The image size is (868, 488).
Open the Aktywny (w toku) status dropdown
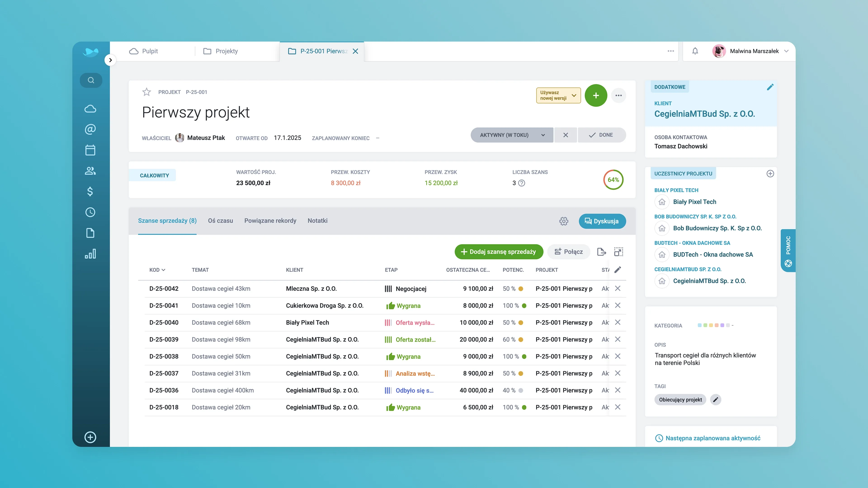click(x=512, y=135)
